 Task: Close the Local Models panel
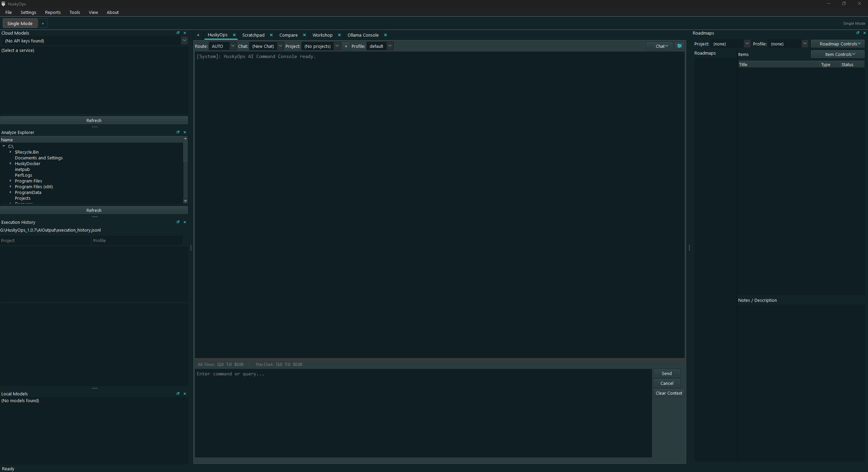[x=185, y=394]
